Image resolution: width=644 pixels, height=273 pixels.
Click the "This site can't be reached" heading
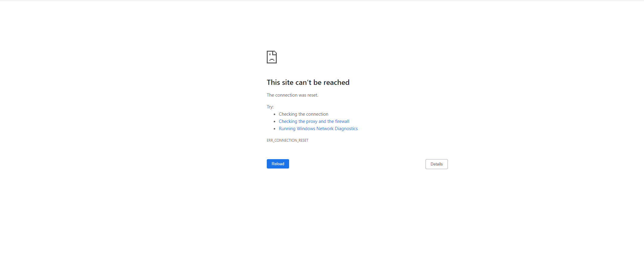(x=308, y=82)
